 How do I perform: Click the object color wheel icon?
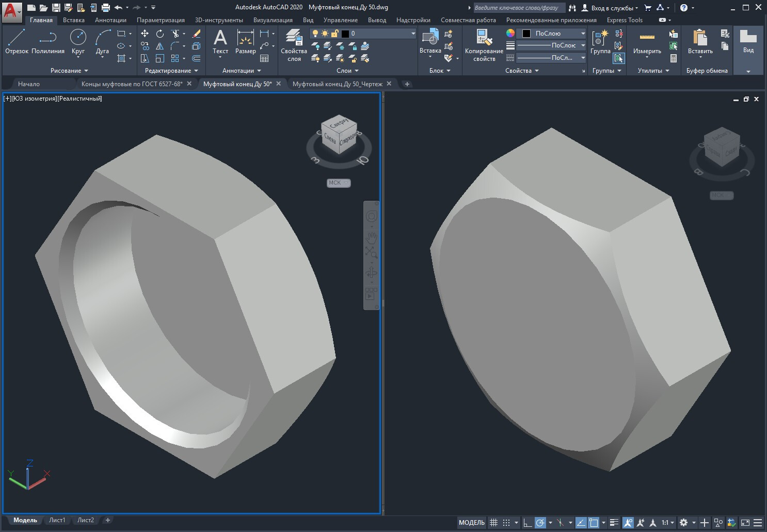pyautogui.click(x=510, y=34)
